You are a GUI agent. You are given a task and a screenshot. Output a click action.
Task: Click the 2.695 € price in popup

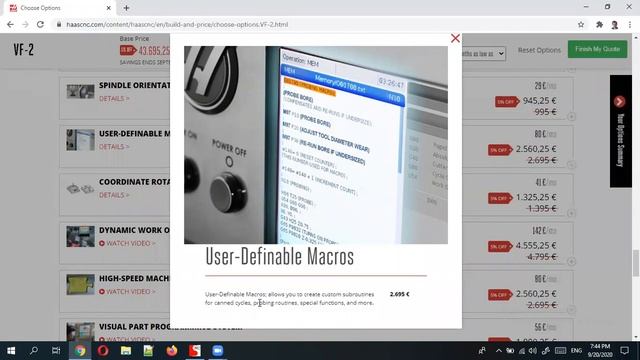point(399,294)
